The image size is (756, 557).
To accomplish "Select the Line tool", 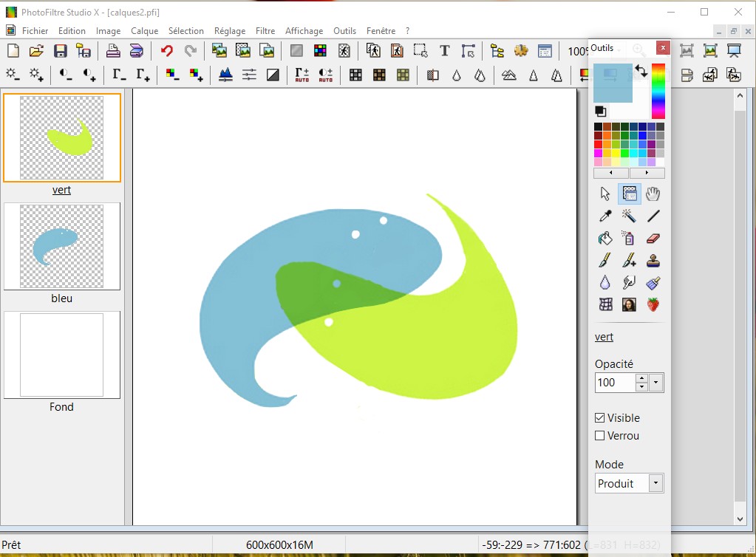I will (x=653, y=216).
